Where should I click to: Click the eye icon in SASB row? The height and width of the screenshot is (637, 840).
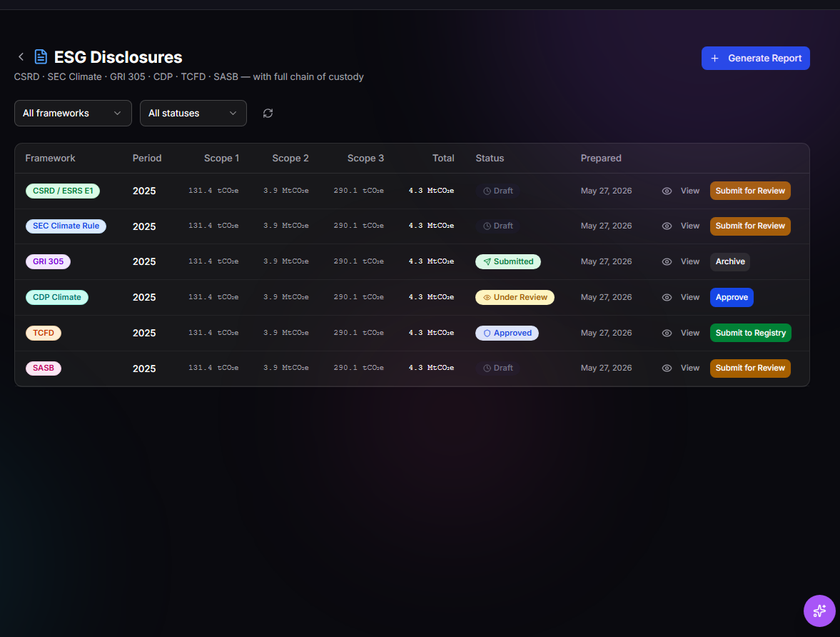[x=667, y=368]
